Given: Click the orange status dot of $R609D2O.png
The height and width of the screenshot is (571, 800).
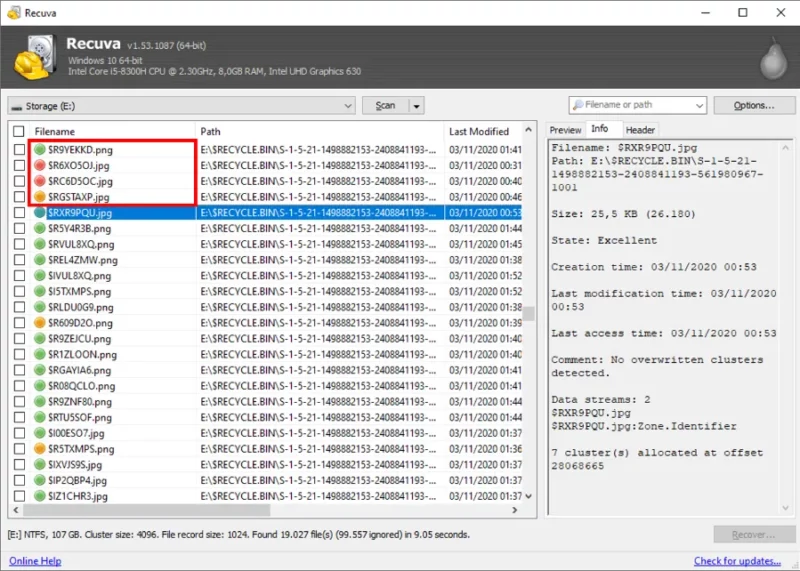Looking at the screenshot, I should pos(40,323).
